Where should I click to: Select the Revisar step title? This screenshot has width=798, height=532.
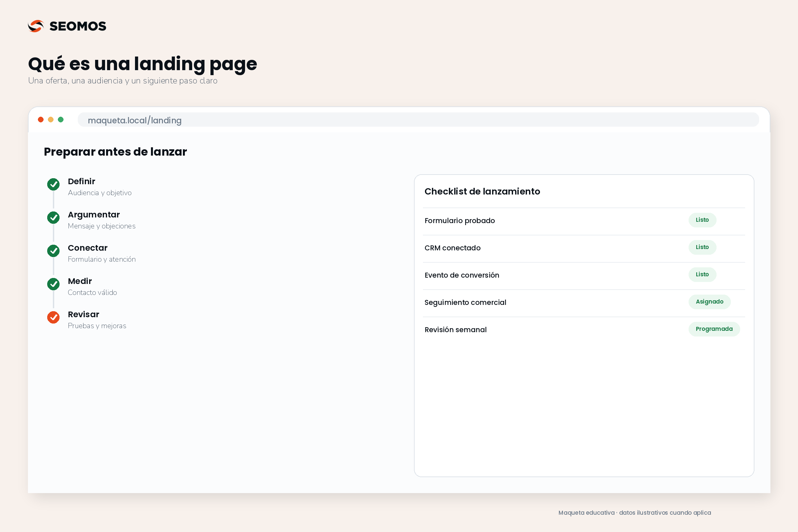(x=83, y=314)
